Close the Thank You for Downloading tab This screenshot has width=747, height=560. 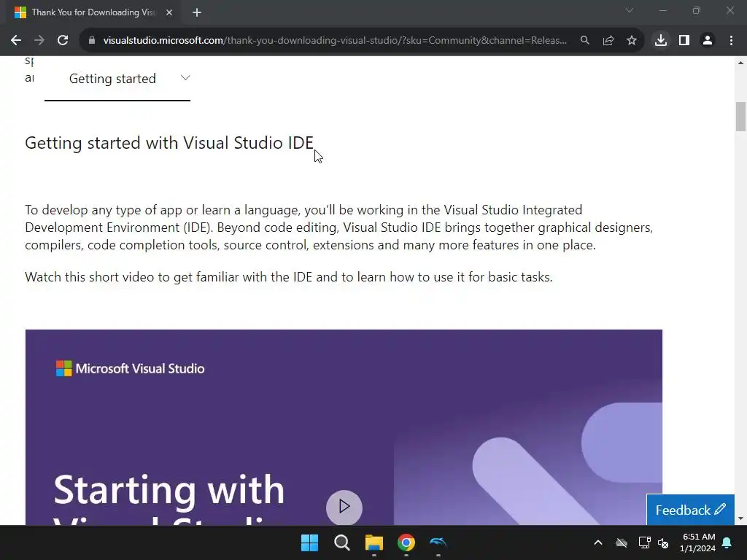169,12
